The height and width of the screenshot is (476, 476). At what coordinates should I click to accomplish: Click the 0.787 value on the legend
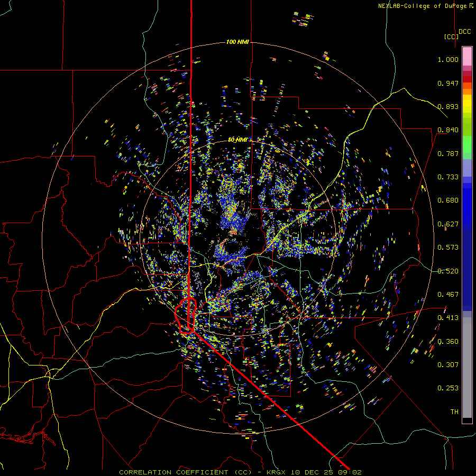(448, 153)
